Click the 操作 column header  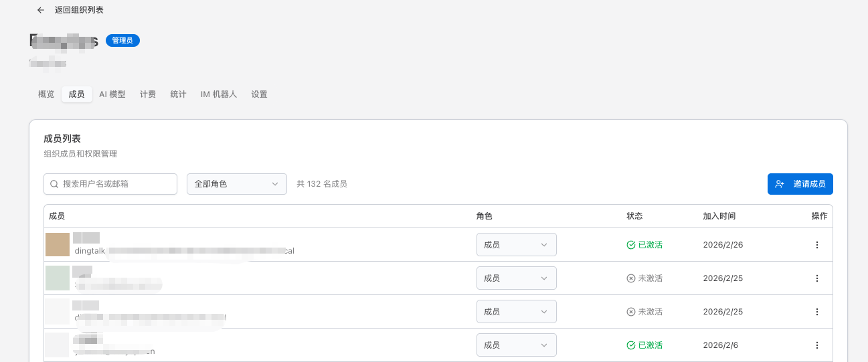819,216
